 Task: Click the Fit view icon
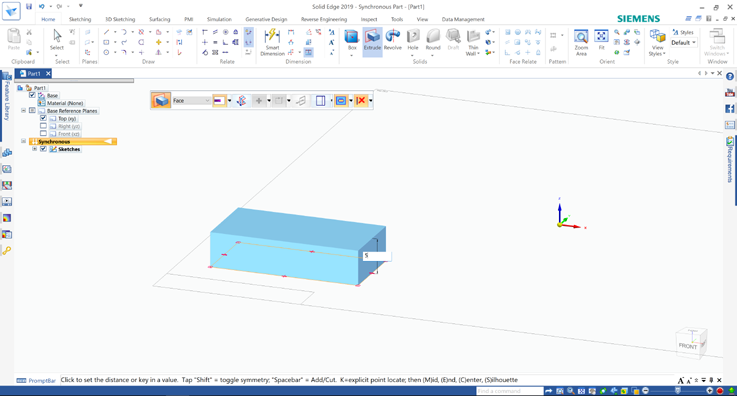coord(601,40)
